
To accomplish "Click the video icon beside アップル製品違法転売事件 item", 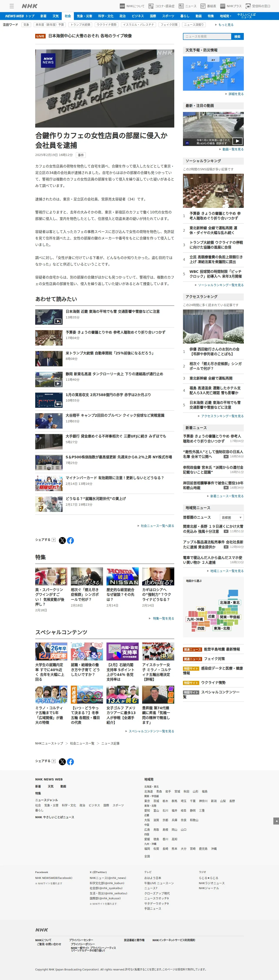I will point(226,547).
